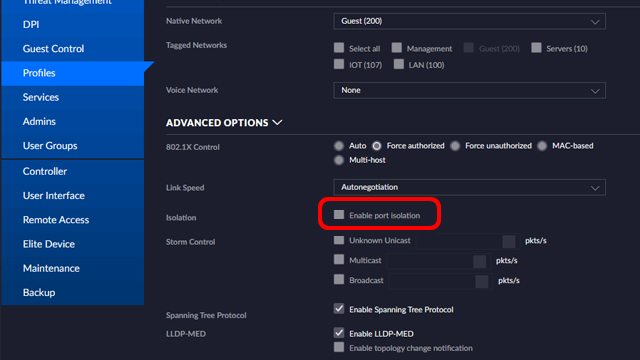Select Force unauthorized 802.1X option
This screenshot has height=360, width=640.
click(x=455, y=146)
